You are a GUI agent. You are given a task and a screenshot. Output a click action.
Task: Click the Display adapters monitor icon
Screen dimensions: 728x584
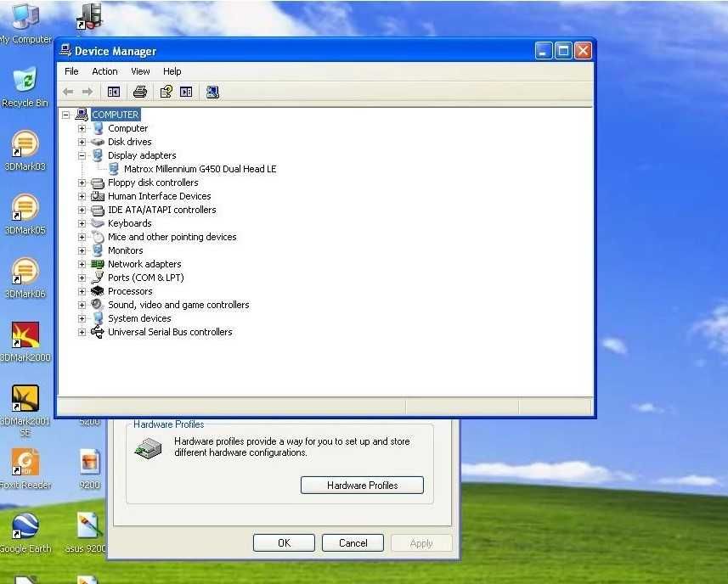coord(98,155)
